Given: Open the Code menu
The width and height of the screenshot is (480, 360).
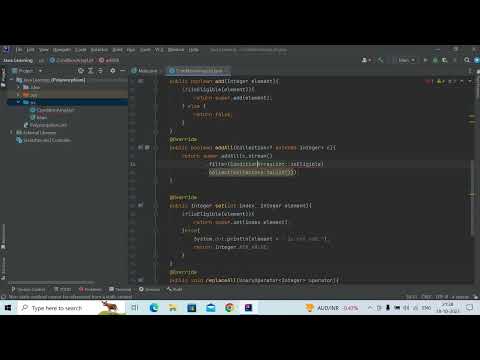Looking at the screenshot, I should tap(81, 50).
